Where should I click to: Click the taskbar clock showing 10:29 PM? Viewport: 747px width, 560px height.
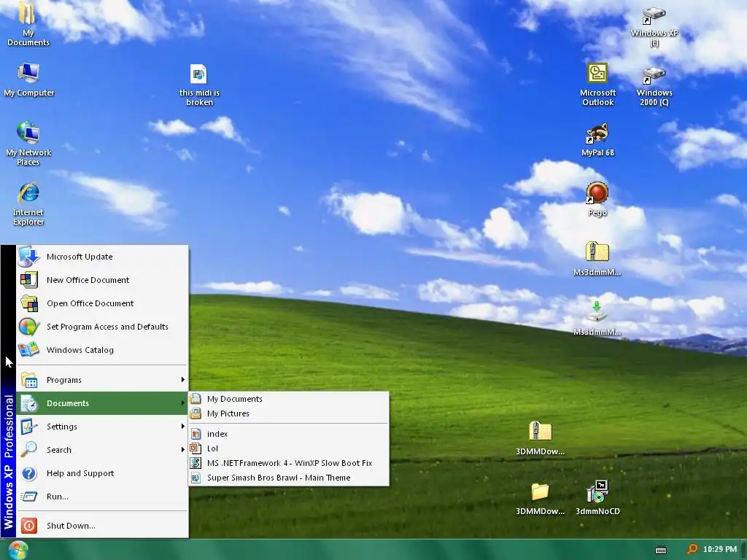719,550
